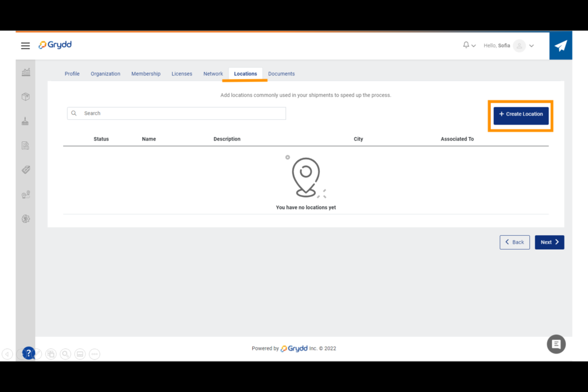Open the location contacts icon in the sidebar
Screen dimensions: 588x392
26,195
